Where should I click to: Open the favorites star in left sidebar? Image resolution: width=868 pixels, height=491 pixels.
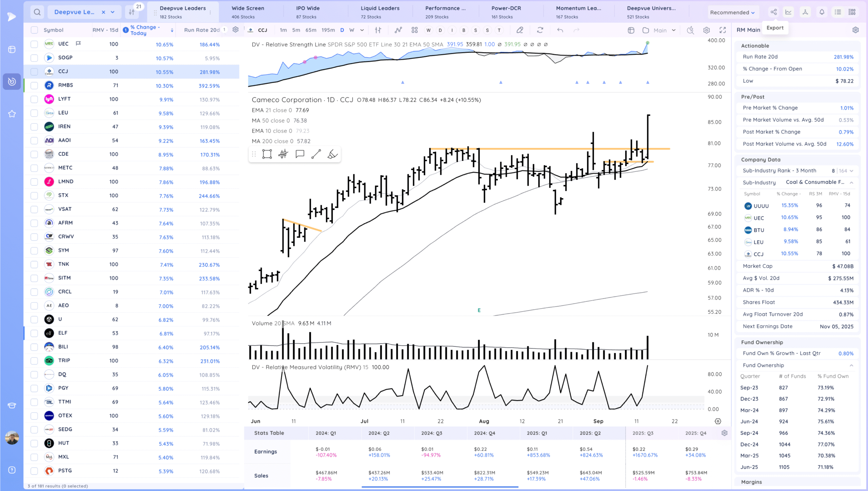[12, 114]
